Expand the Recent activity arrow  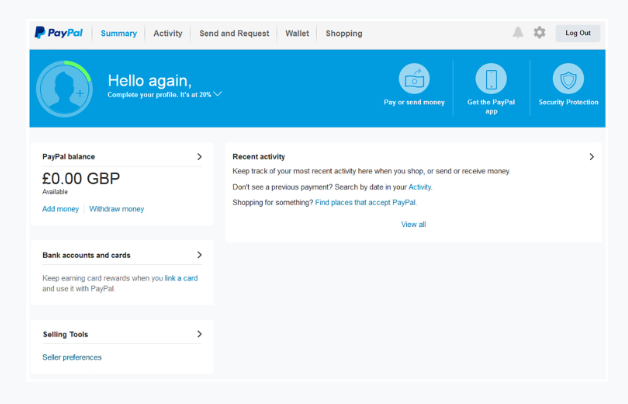[591, 157]
